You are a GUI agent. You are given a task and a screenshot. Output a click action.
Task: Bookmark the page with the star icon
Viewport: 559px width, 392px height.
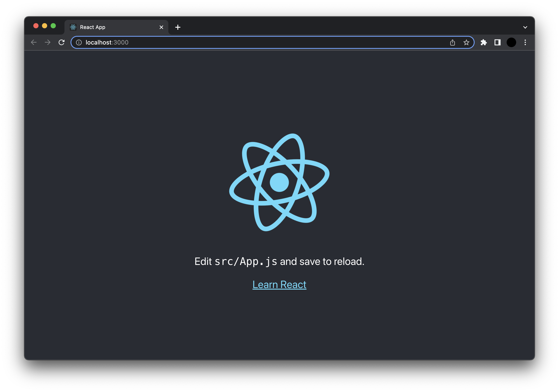(x=466, y=42)
